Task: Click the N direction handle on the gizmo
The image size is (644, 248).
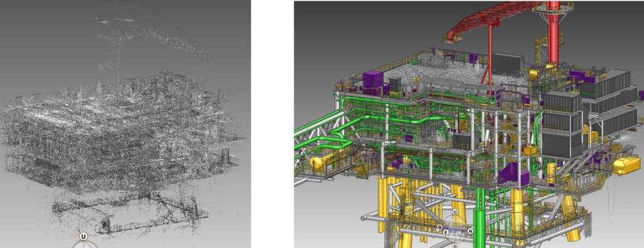Action: (x=470, y=231)
